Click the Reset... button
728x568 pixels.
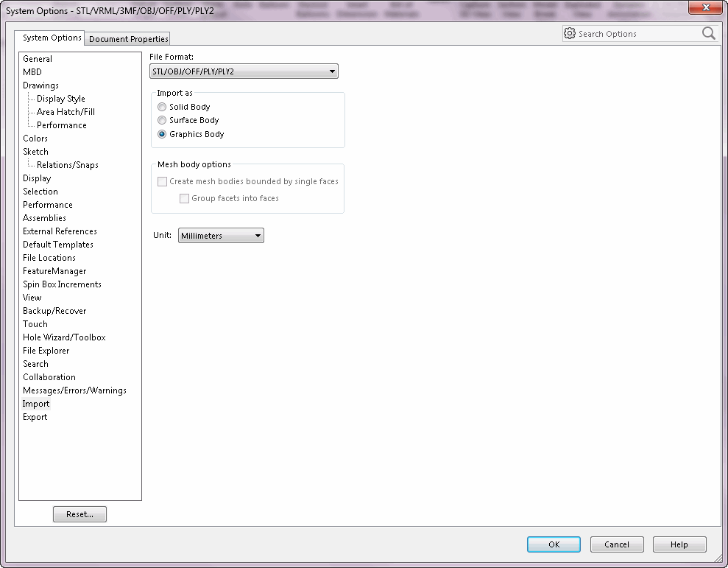(79, 514)
